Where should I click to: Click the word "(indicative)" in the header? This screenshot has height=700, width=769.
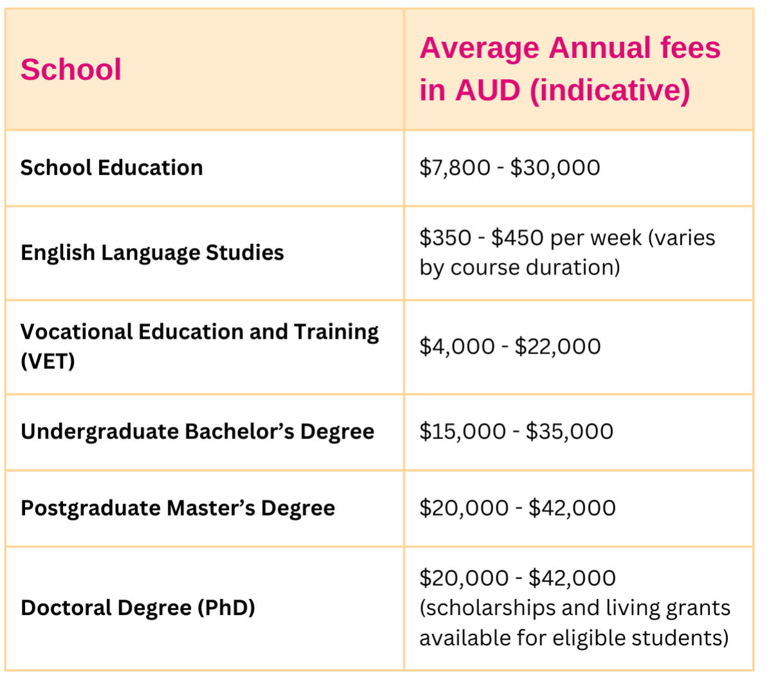pos(610,91)
